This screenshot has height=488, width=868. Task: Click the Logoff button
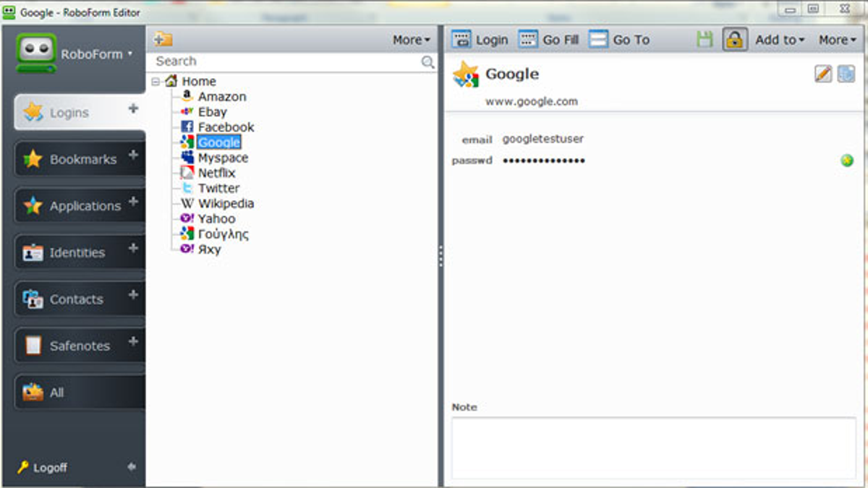click(x=42, y=468)
